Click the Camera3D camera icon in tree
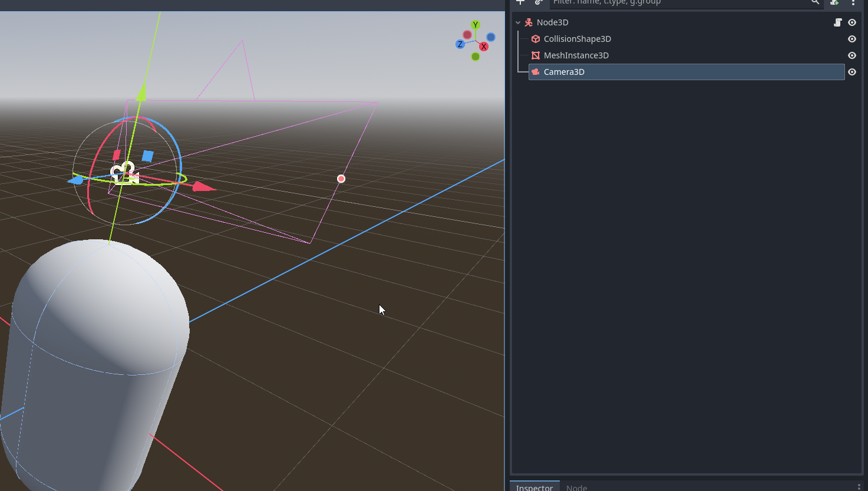 point(536,72)
